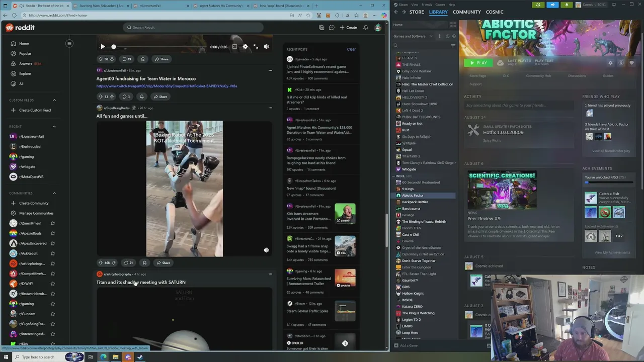Favorite Abiotic Factor with heart icon

click(631, 63)
